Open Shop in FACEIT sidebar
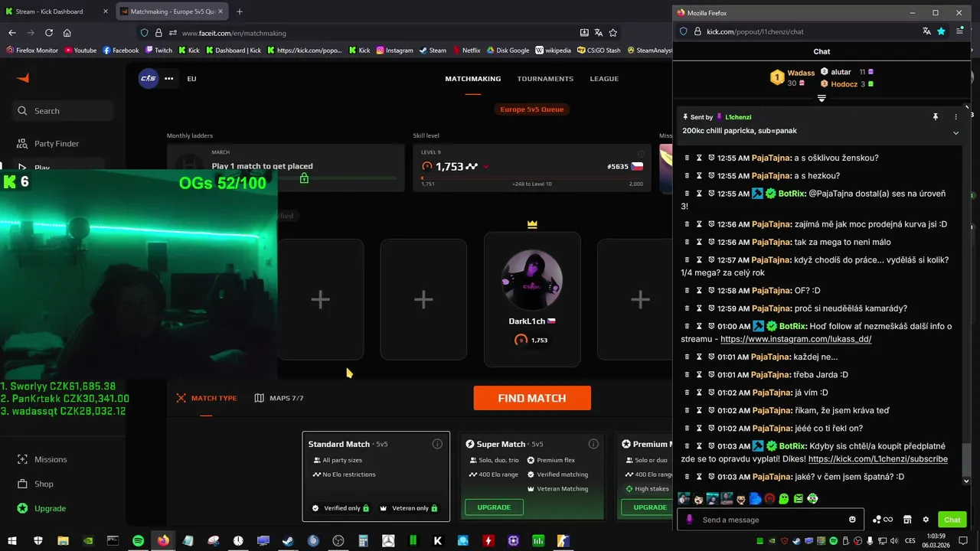Viewport: 980px width, 551px height. pyautogui.click(x=44, y=484)
